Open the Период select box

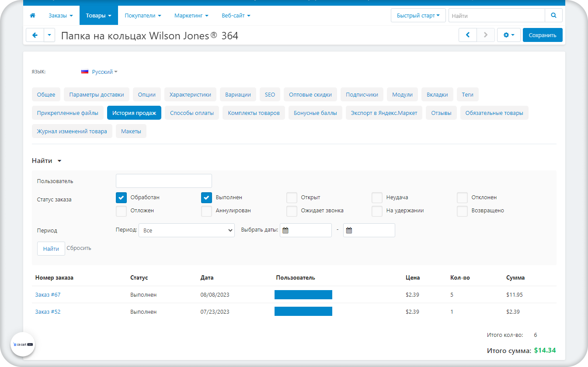coord(187,230)
